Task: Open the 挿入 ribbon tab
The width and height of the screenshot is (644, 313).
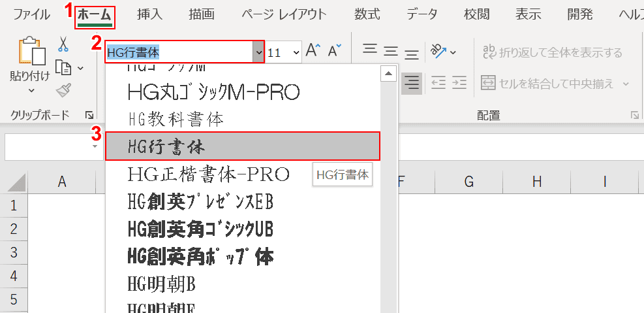Action: point(150,15)
